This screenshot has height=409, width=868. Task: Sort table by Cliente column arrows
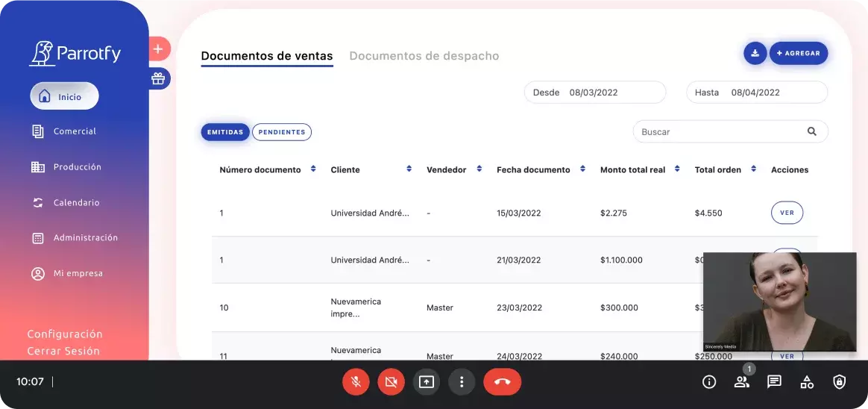pyautogui.click(x=409, y=169)
